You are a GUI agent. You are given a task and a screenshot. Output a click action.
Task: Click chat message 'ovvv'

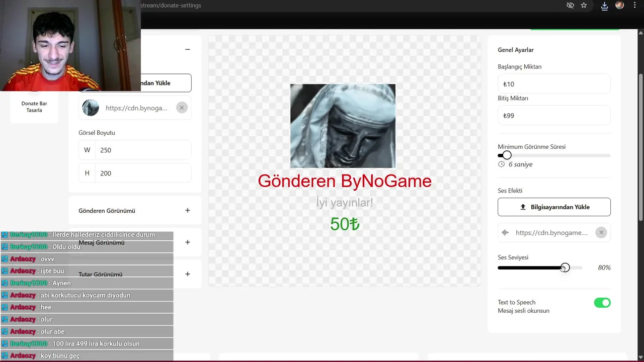click(47, 259)
